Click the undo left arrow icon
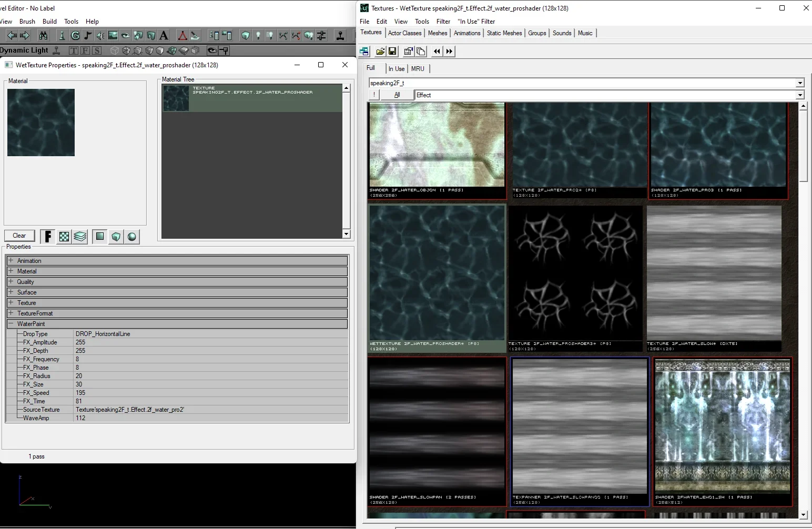The height and width of the screenshot is (529, 812). click(12, 35)
